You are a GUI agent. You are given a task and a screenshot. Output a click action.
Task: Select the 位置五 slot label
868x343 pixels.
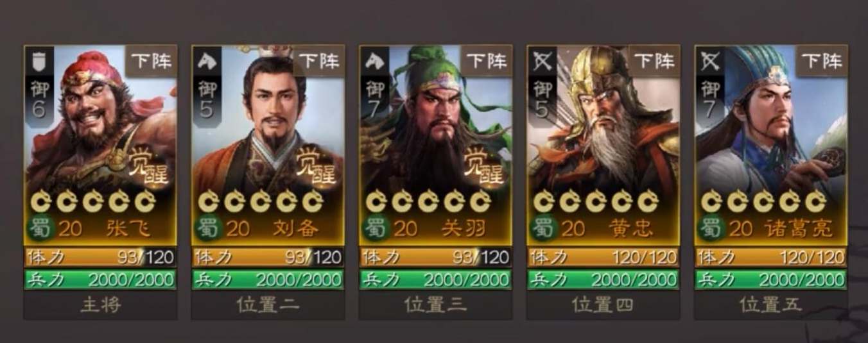(771, 305)
